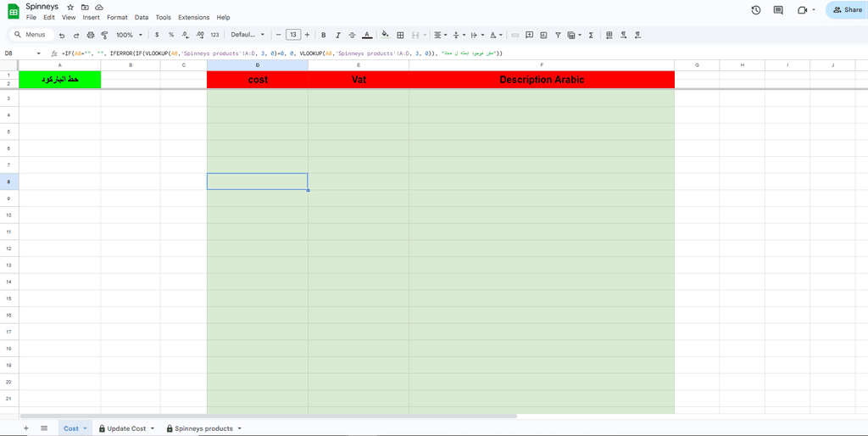Set left-to-right text direction icon

pos(624,35)
